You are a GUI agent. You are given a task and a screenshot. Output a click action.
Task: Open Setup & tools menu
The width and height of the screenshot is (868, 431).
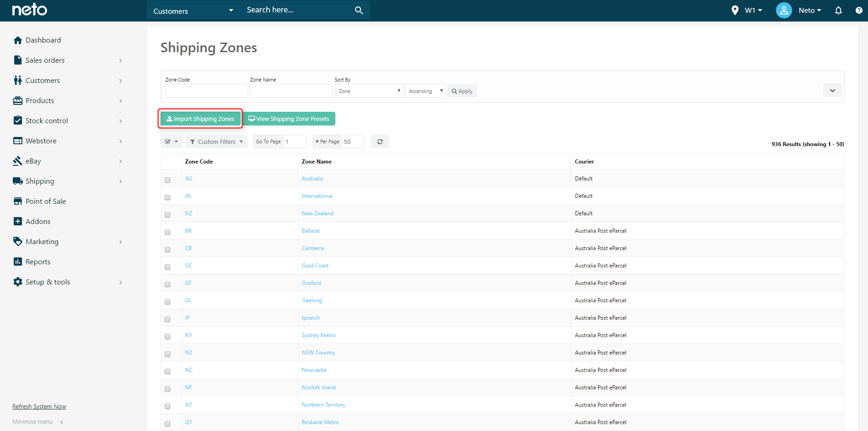click(48, 282)
